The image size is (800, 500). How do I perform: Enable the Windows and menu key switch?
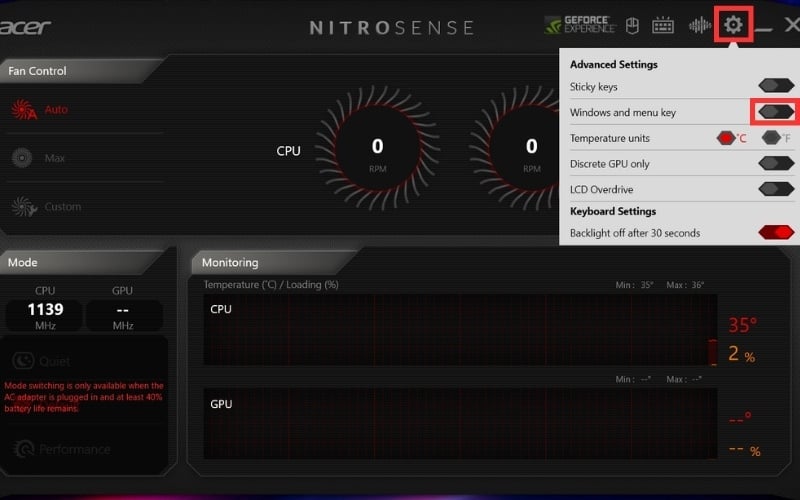coord(776,112)
